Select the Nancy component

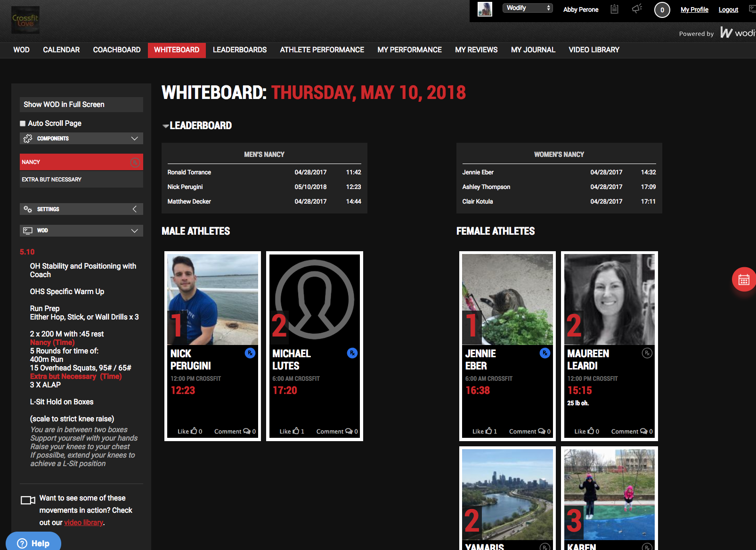coord(81,162)
